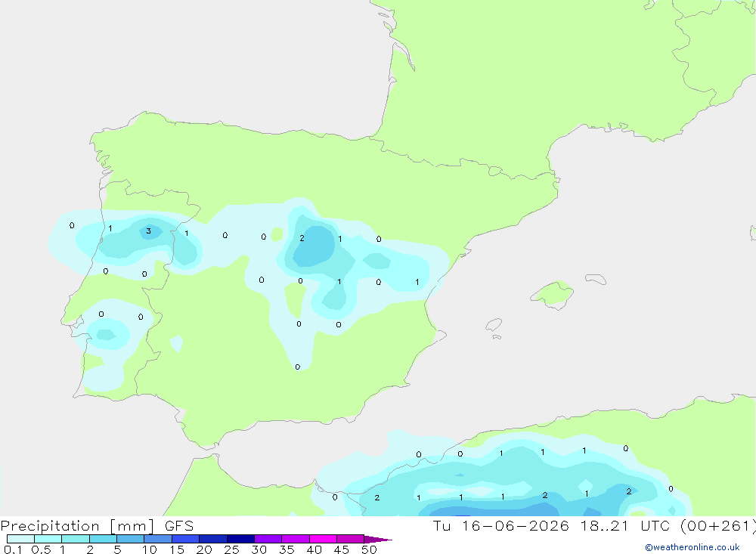Click the "Precipitation [mm]" title text
This screenshot has height=554, width=756.
pyautogui.click(x=77, y=526)
